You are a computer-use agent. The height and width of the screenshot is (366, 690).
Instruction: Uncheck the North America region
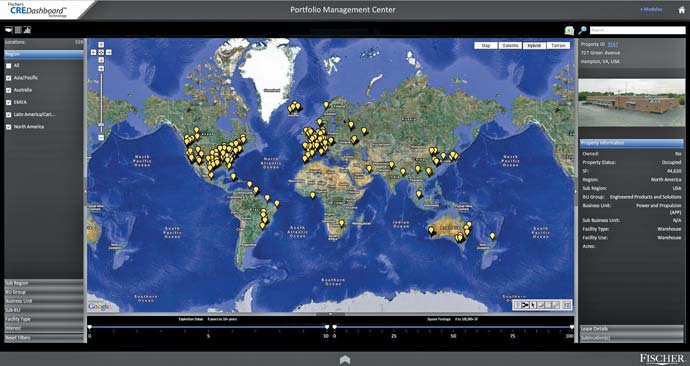(x=8, y=127)
